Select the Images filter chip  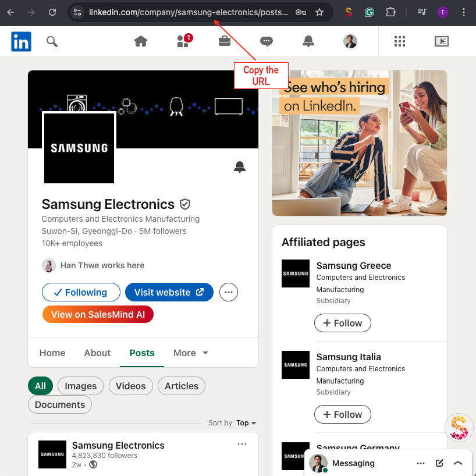[80, 386]
